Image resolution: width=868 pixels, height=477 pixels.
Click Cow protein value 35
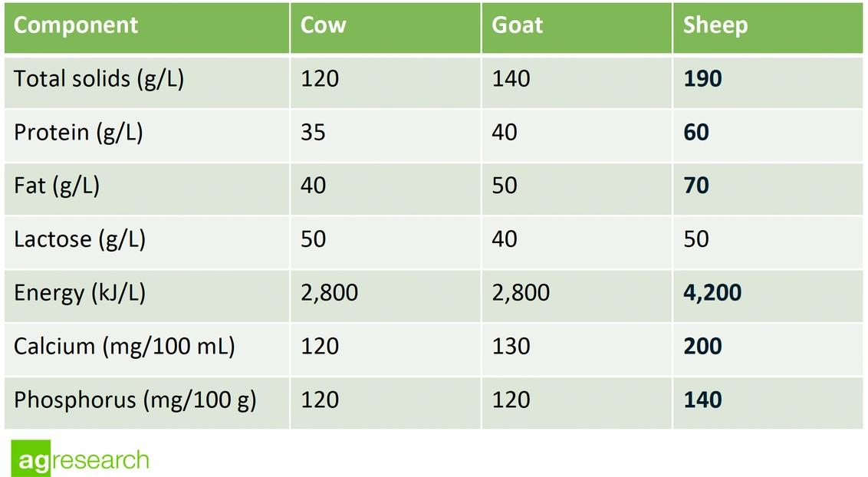coord(313,133)
